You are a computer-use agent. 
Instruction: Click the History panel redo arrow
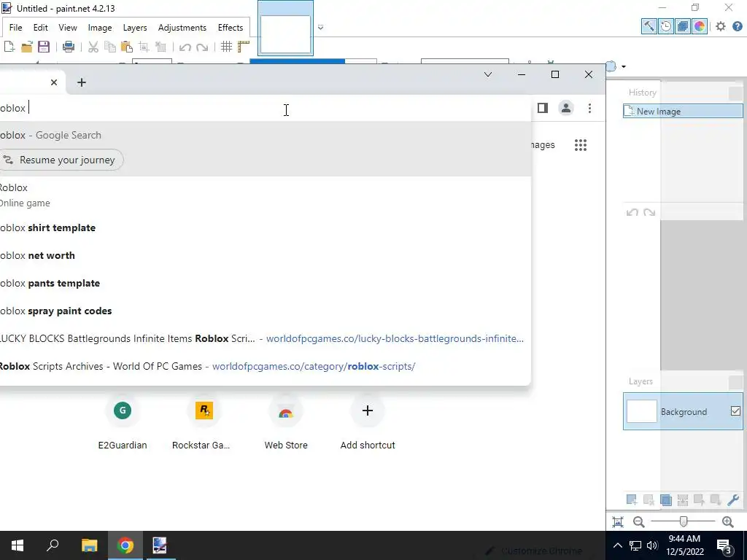(649, 212)
